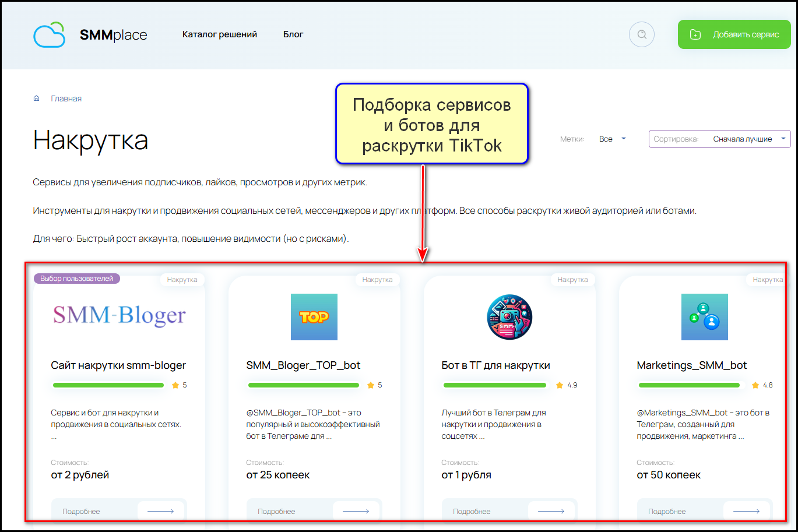798x532 pixels.
Task: Click arrow on Marketings_SMM_bot card
Action: pyautogui.click(x=746, y=511)
